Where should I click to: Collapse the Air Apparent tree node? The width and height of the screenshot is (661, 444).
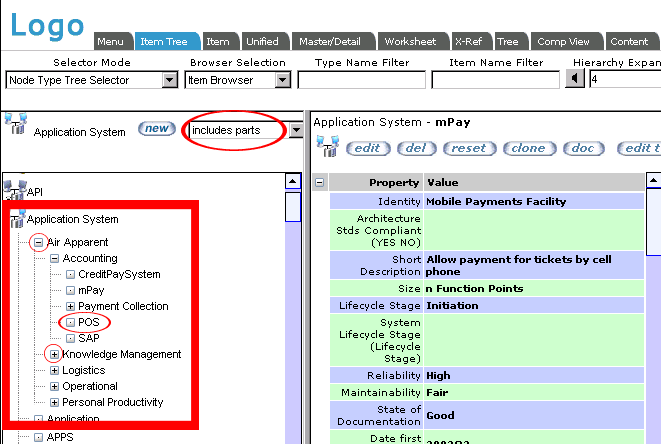tap(38, 242)
